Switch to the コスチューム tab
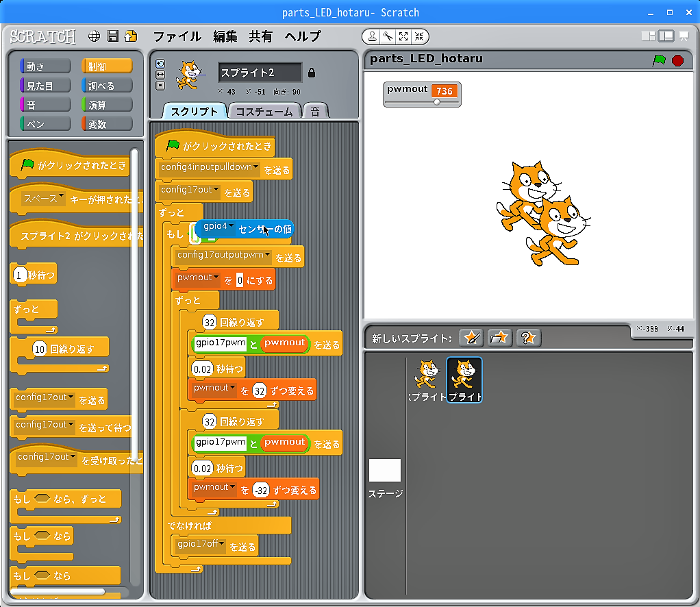Viewport: 700px width, 607px height. pyautogui.click(x=264, y=111)
